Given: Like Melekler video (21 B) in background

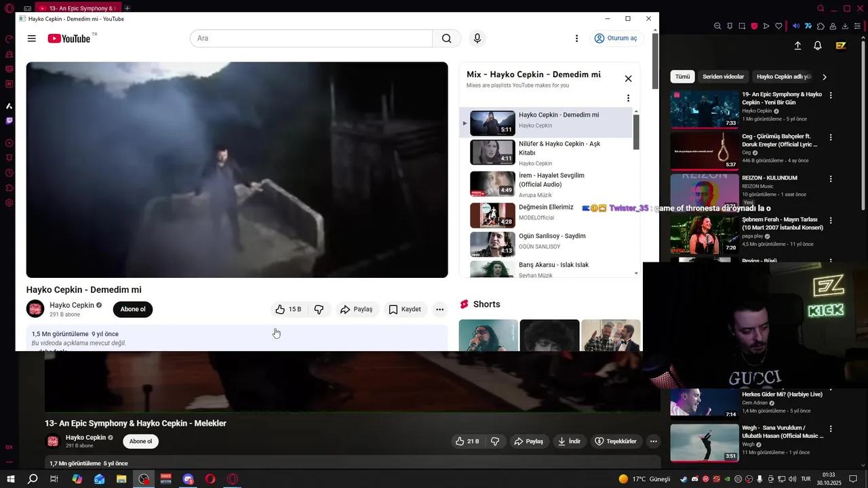Looking at the screenshot, I should (x=468, y=441).
